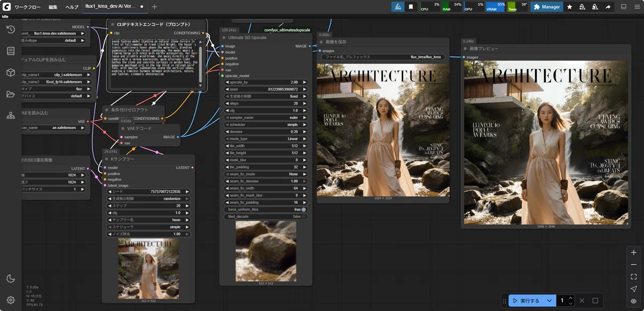Toggle force_uniform_tiles switch

(304, 209)
